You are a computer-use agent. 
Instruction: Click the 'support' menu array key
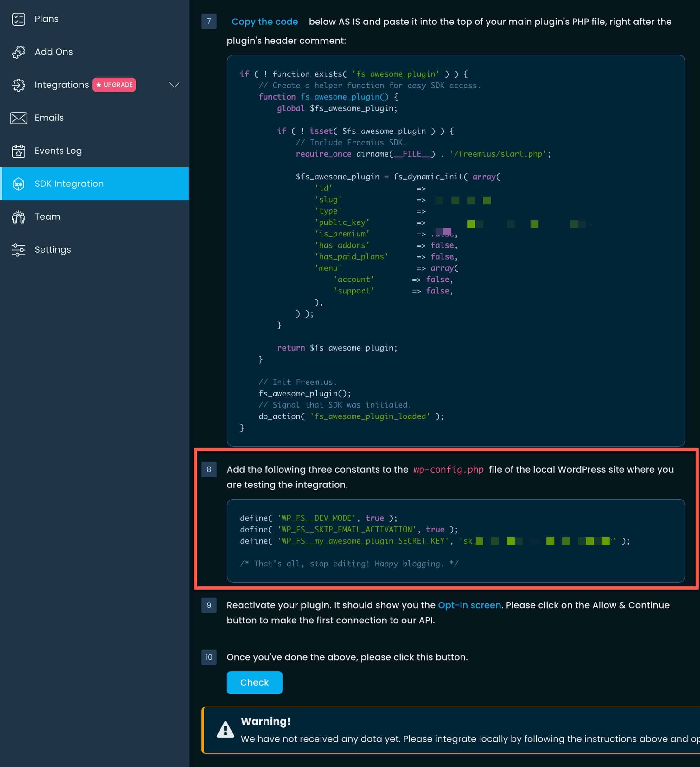coord(353,291)
